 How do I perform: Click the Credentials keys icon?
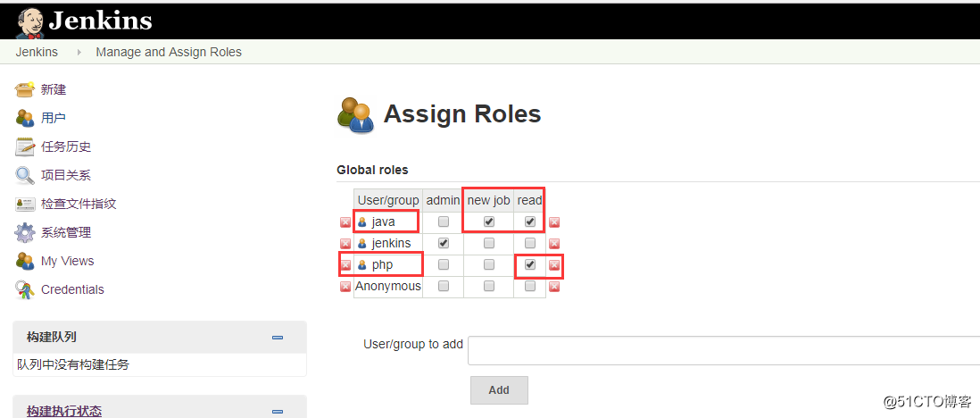(x=24, y=289)
